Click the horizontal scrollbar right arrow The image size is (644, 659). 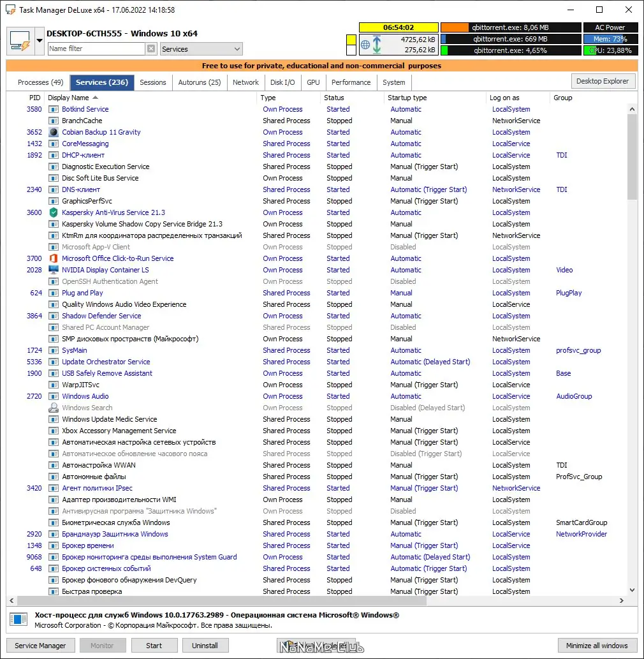click(622, 601)
